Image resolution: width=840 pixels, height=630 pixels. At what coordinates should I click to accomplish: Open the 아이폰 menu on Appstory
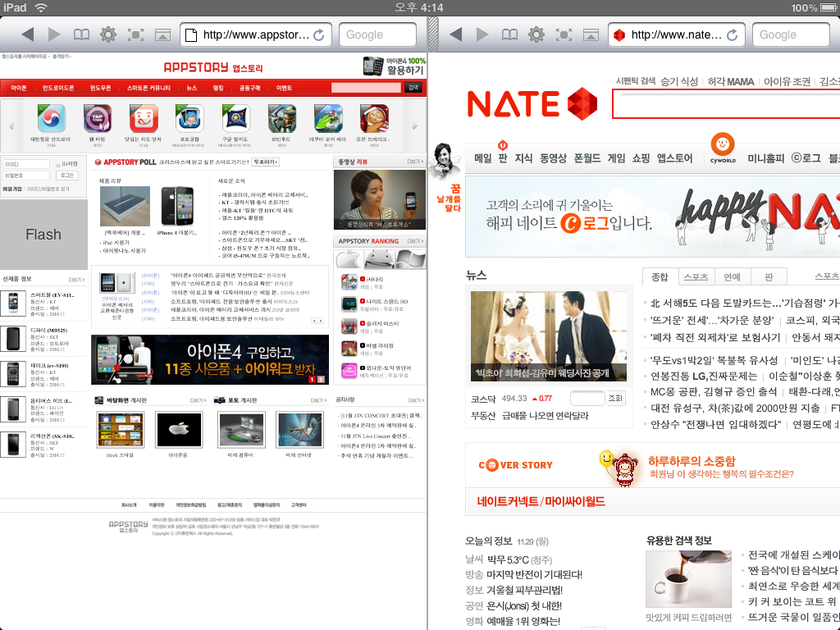pos(19,88)
